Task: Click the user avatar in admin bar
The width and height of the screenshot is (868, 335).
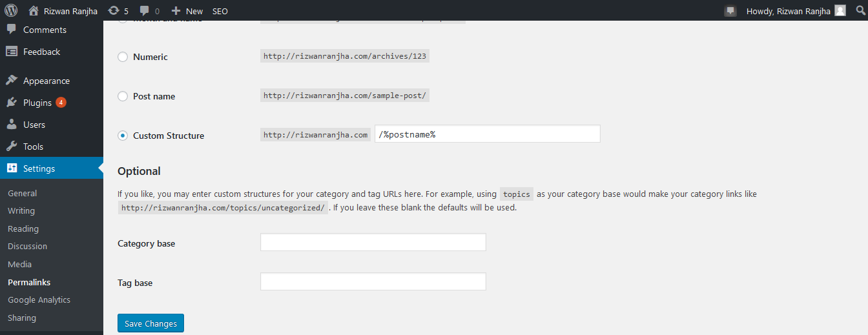Action: coord(840,10)
